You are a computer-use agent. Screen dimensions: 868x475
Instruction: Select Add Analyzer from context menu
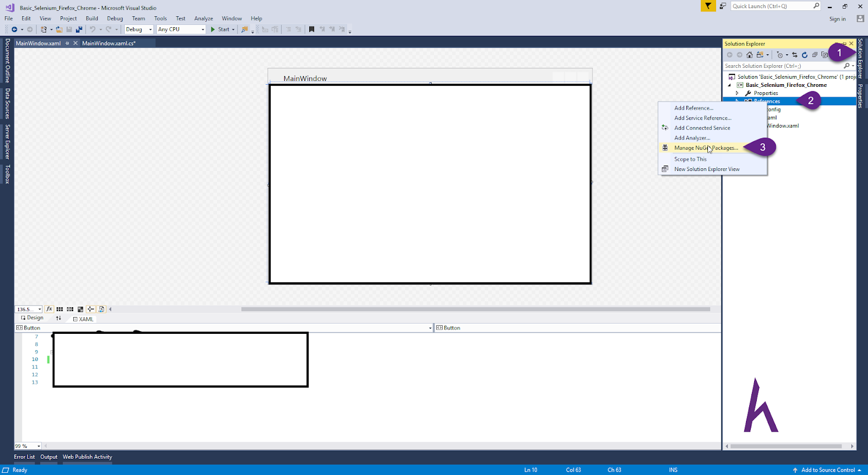coord(692,138)
